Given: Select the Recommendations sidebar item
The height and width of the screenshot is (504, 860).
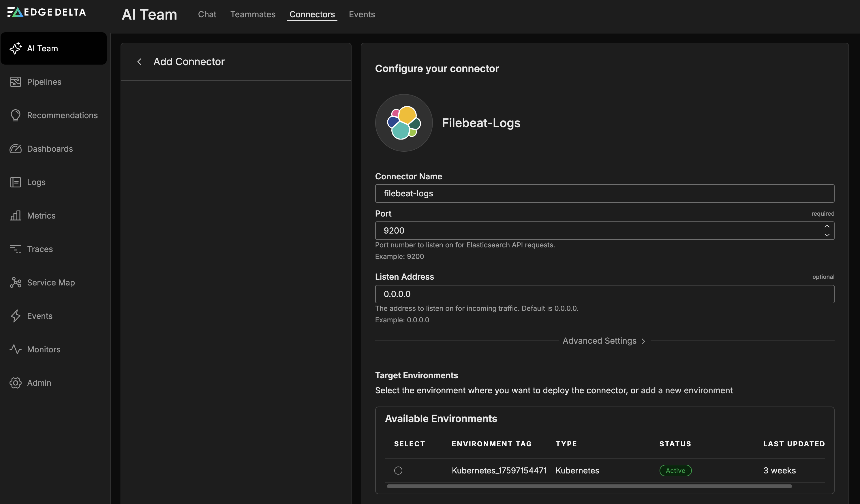Looking at the screenshot, I should (63, 115).
